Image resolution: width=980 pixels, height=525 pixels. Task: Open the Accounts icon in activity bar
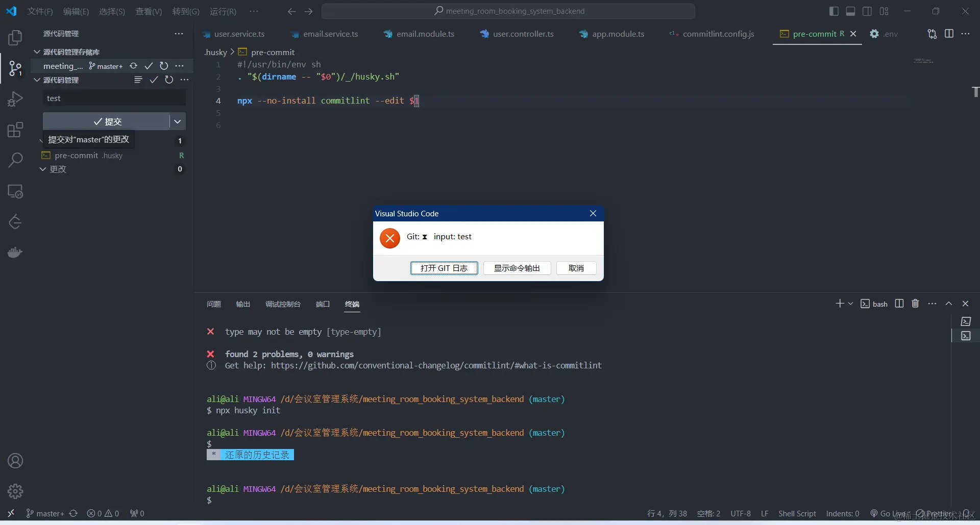click(15, 461)
